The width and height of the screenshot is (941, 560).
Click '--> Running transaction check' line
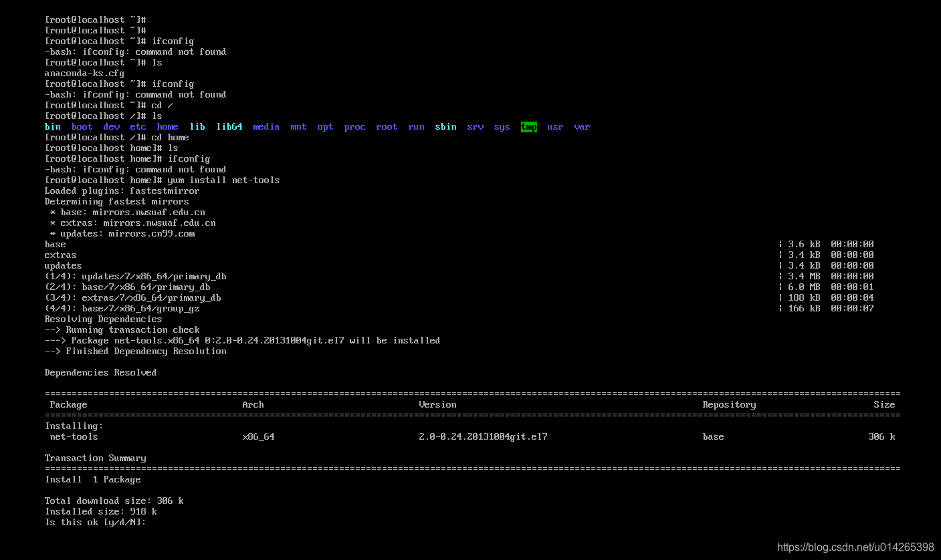[x=122, y=330]
